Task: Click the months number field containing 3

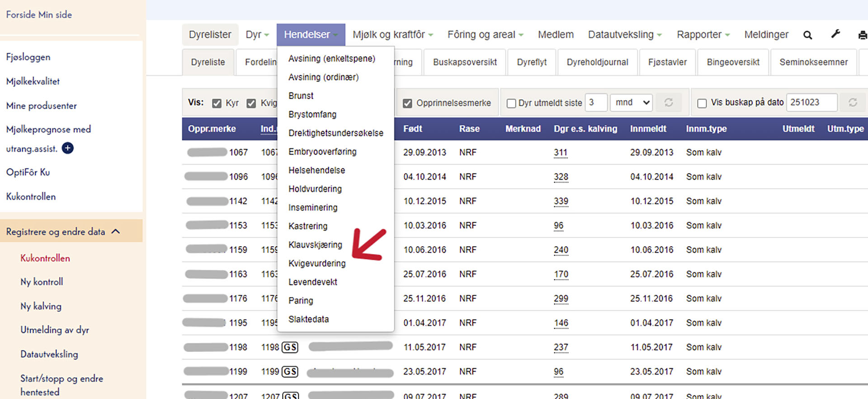Action: click(x=596, y=103)
